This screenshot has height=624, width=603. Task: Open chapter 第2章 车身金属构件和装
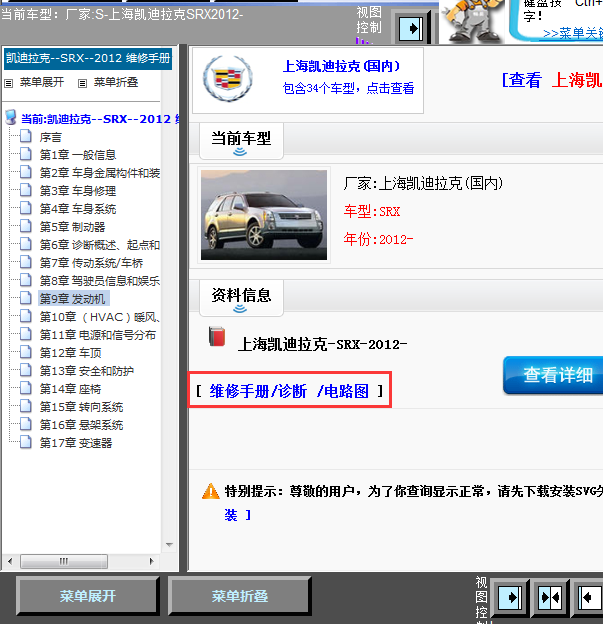[100, 173]
